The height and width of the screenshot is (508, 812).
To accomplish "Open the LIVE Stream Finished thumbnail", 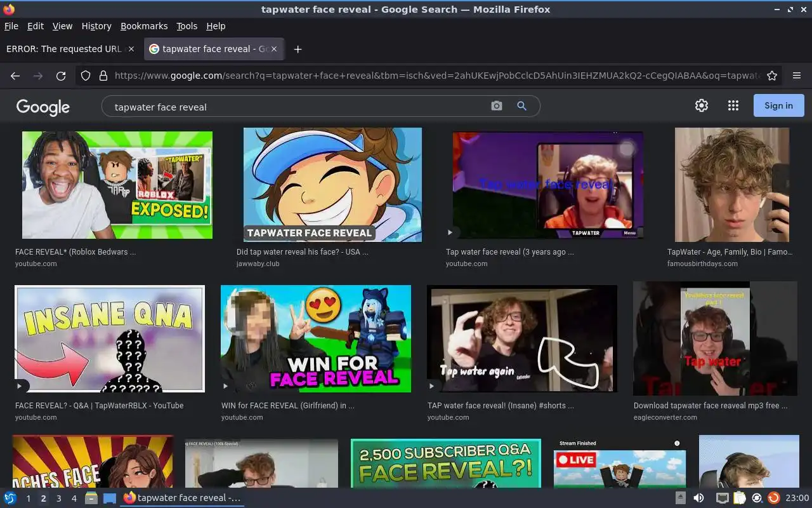I will [x=620, y=464].
